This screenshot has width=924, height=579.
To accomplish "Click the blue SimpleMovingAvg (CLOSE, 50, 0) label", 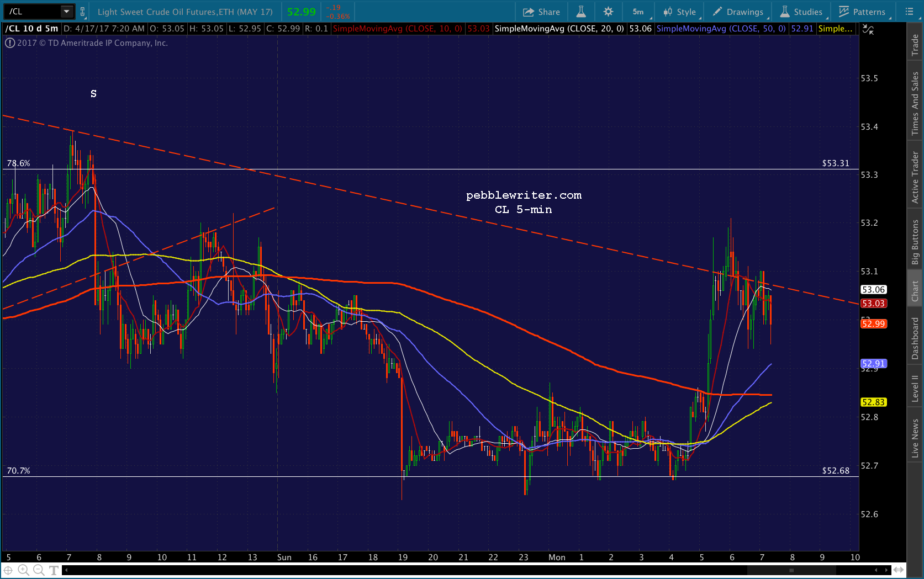I will coord(721,29).
